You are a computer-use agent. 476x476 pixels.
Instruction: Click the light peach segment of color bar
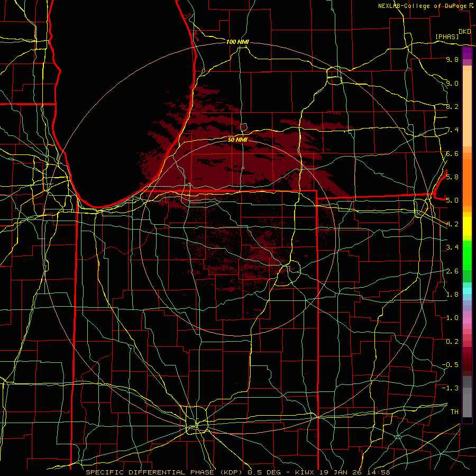click(x=467, y=109)
